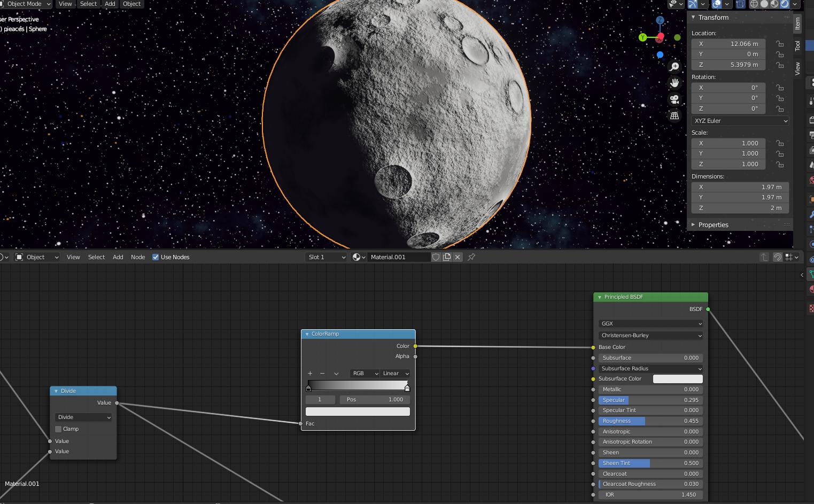Viewport: 814px width, 504px height.
Task: Click the blue Z axis gizmo ball
Action: pos(660,20)
